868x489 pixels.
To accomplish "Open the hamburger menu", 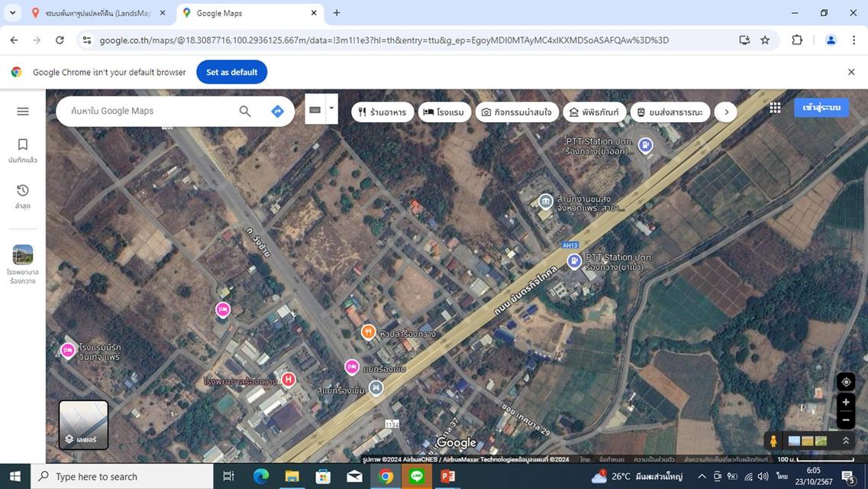I will point(22,111).
